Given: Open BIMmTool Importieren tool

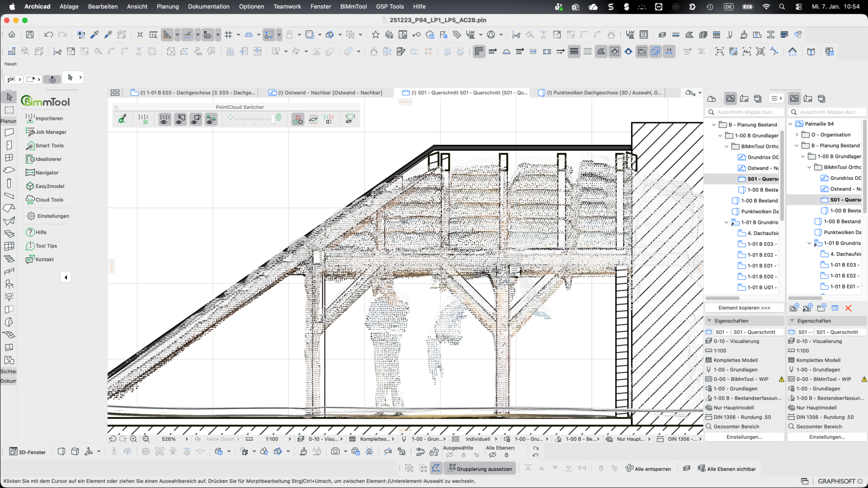Looking at the screenshot, I should point(49,118).
